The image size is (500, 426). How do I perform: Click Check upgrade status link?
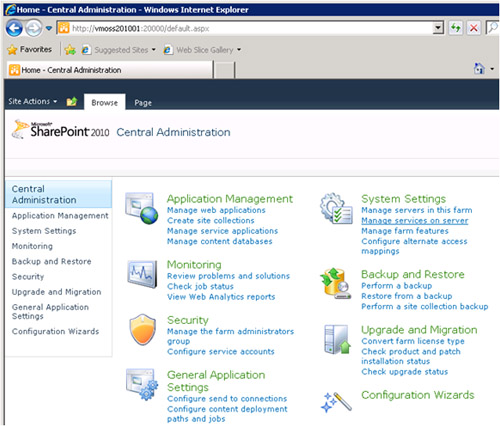click(x=405, y=372)
